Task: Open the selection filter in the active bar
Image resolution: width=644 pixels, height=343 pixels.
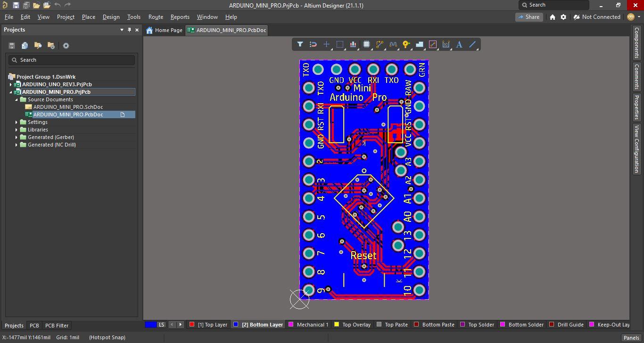Action: click(x=300, y=44)
